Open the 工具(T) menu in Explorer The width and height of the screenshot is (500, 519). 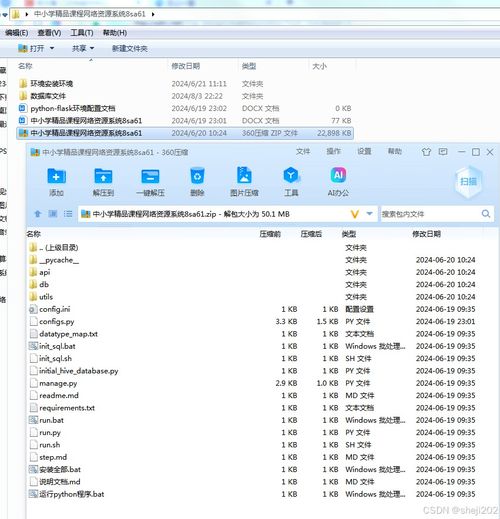(x=82, y=33)
